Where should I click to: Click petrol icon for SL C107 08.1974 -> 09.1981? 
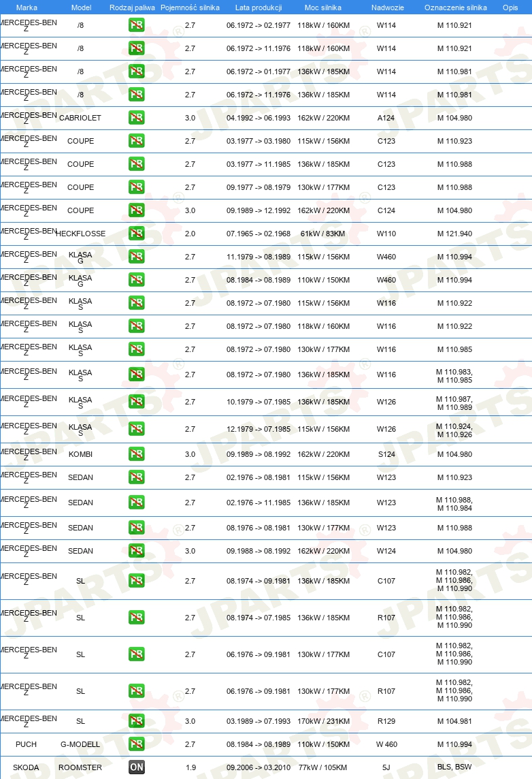point(137,581)
